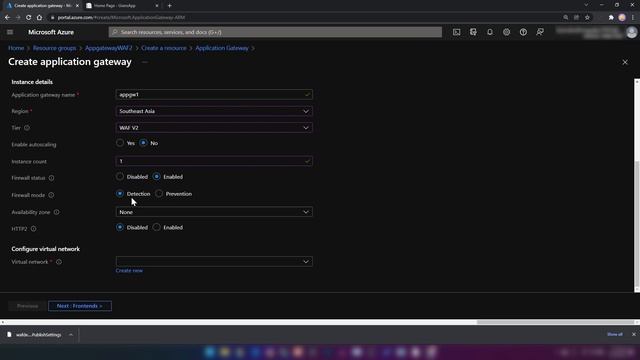This screenshot has width=640, height=360.
Task: Choose Detection firewall mode
Action: (120, 193)
